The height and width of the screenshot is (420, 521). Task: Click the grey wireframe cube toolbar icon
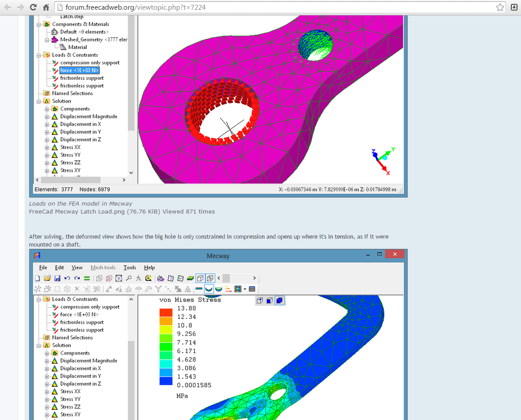[99, 278]
